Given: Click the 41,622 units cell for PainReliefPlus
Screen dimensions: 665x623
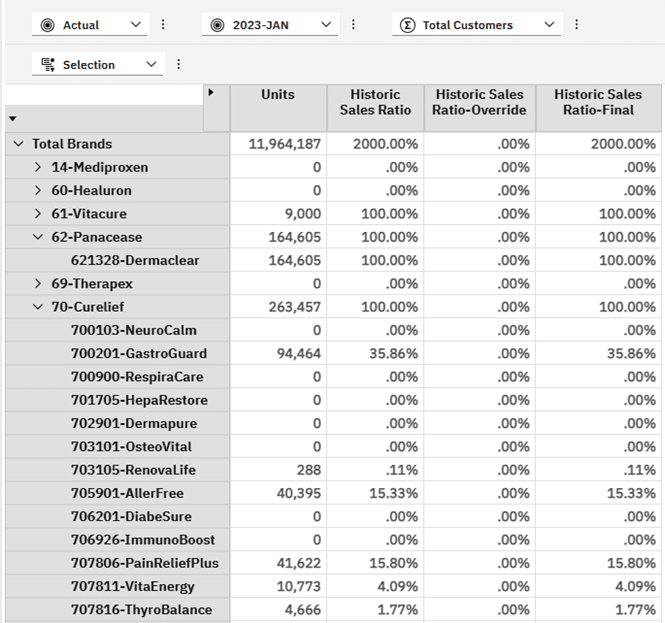Looking at the screenshot, I should pos(278,563).
